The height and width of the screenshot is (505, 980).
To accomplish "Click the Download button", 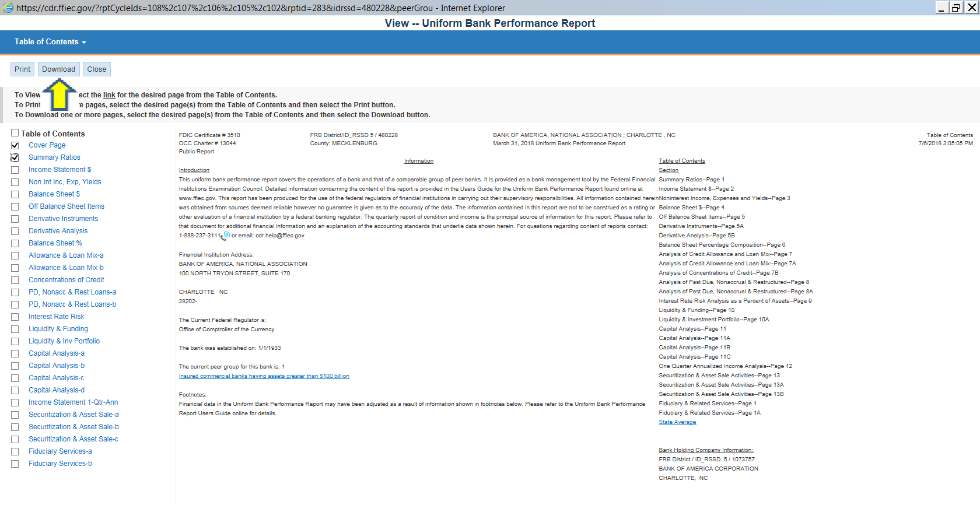I will [58, 69].
